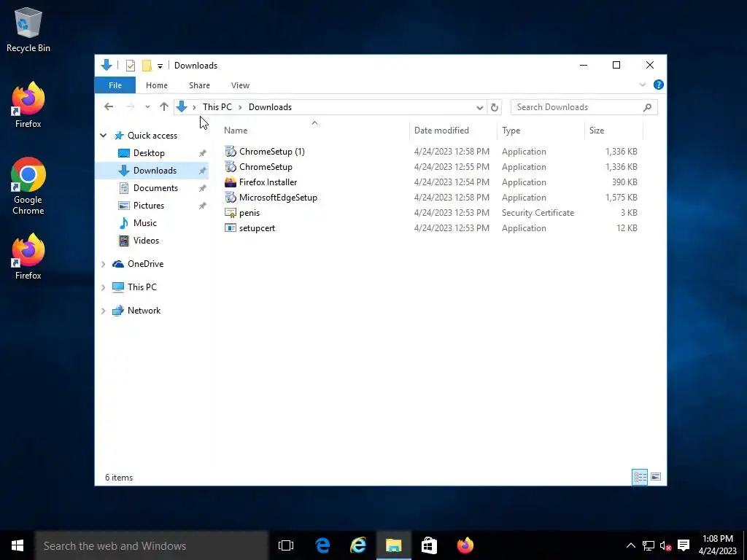Open the Home ribbon tab
Screen dimensions: 747x560
[157, 85]
